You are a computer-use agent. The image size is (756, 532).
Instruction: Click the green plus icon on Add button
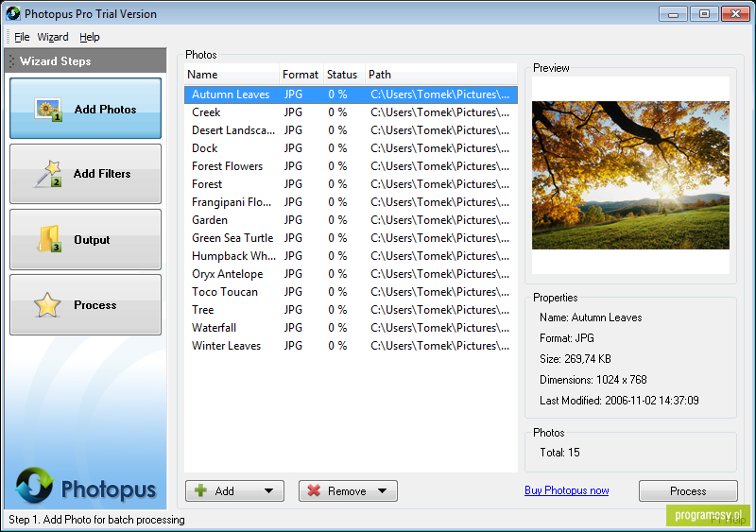click(200, 491)
